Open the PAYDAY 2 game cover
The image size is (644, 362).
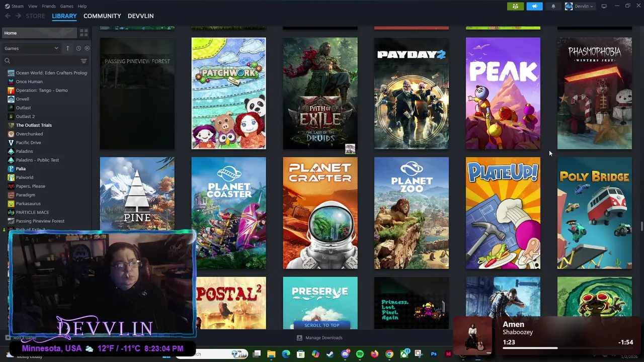click(412, 94)
